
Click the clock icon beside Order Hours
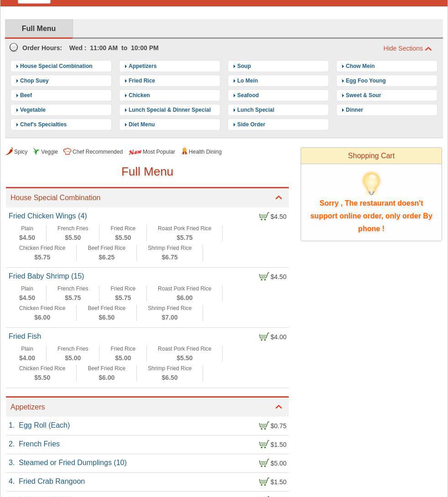coord(14,47)
